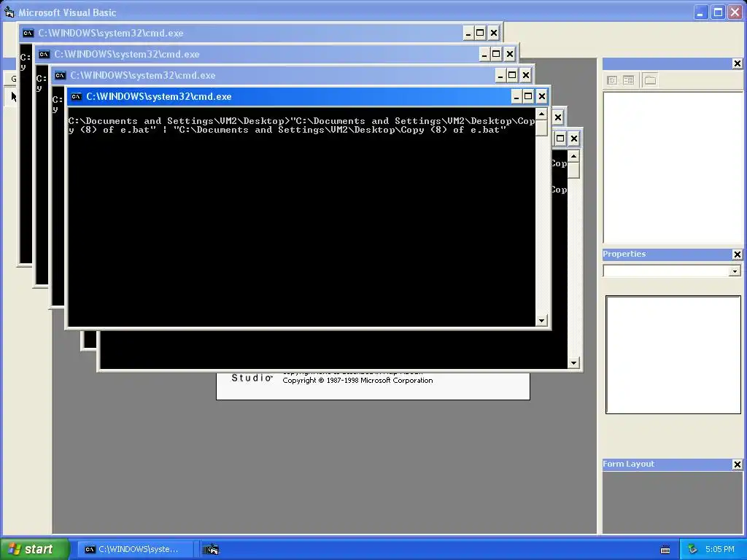Viewport: 747px width, 560px height.
Task: Close the front cmd.exe window
Action: tap(542, 97)
